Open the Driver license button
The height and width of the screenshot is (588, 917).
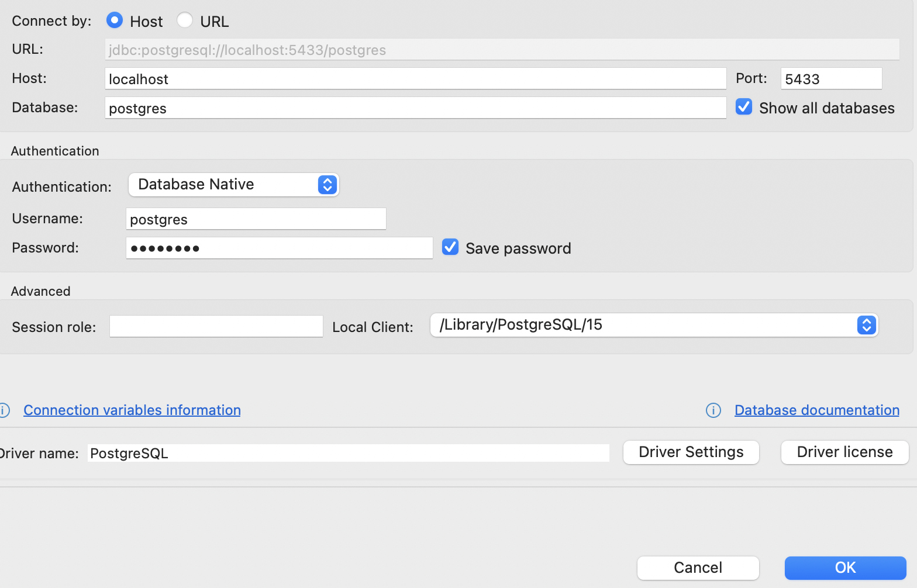pyautogui.click(x=844, y=452)
